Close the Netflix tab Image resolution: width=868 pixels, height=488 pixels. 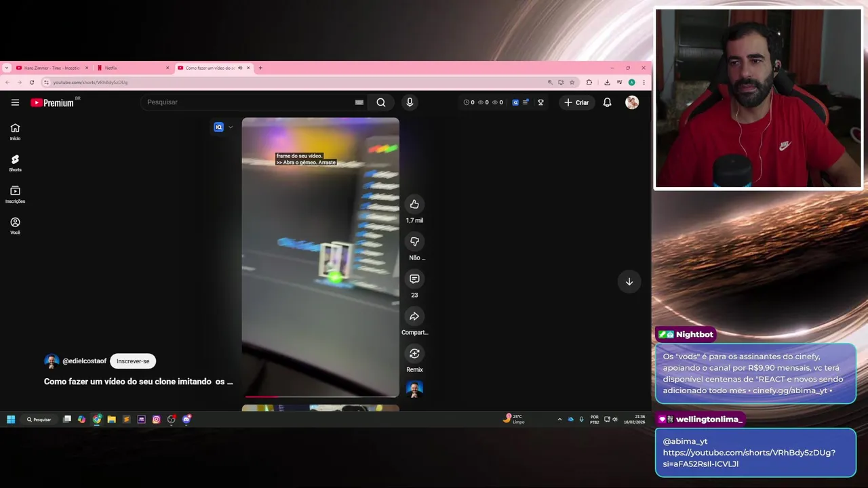[167, 68]
